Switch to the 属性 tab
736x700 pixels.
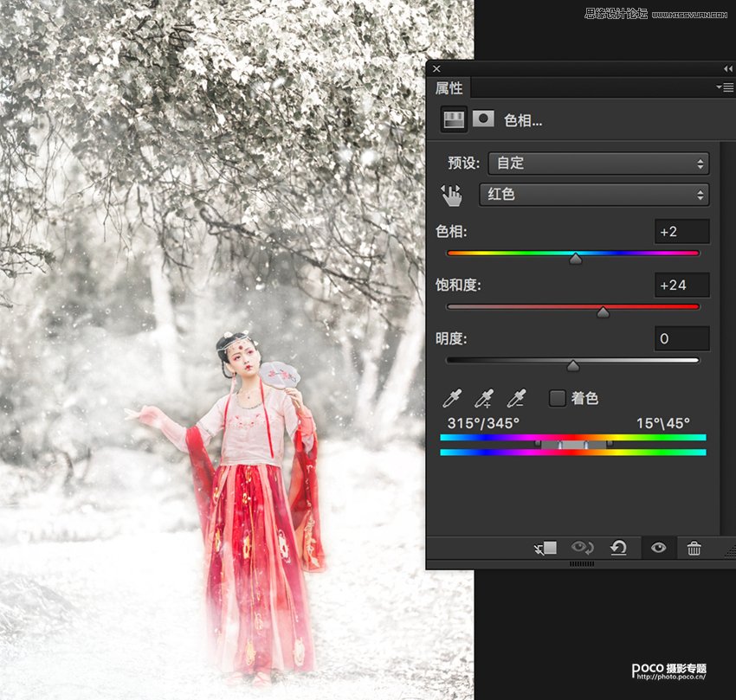tap(449, 88)
